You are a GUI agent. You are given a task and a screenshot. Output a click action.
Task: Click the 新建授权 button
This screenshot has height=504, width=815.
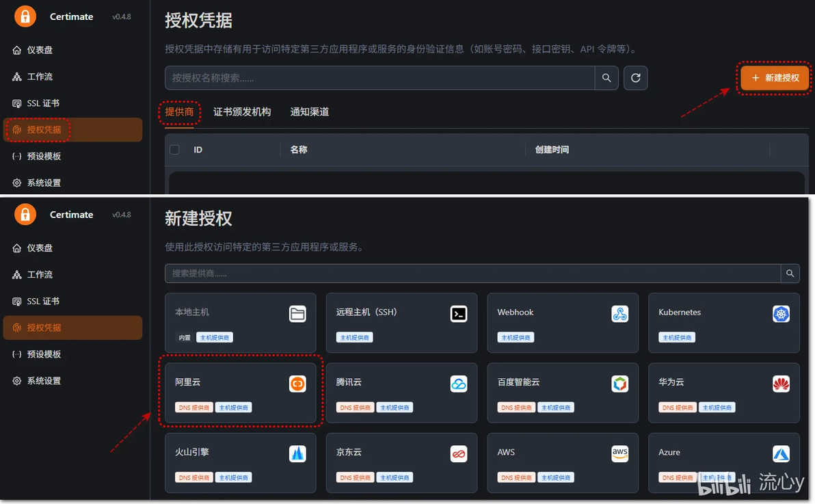pyautogui.click(x=775, y=78)
